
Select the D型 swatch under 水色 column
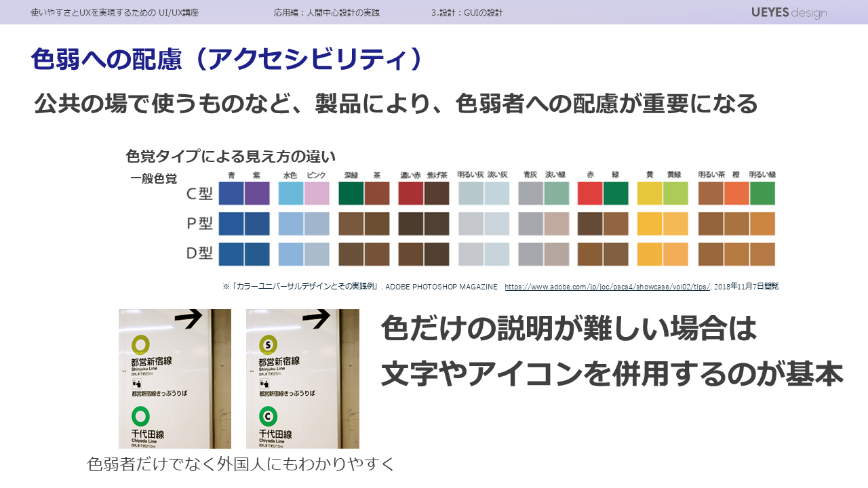[291, 254]
